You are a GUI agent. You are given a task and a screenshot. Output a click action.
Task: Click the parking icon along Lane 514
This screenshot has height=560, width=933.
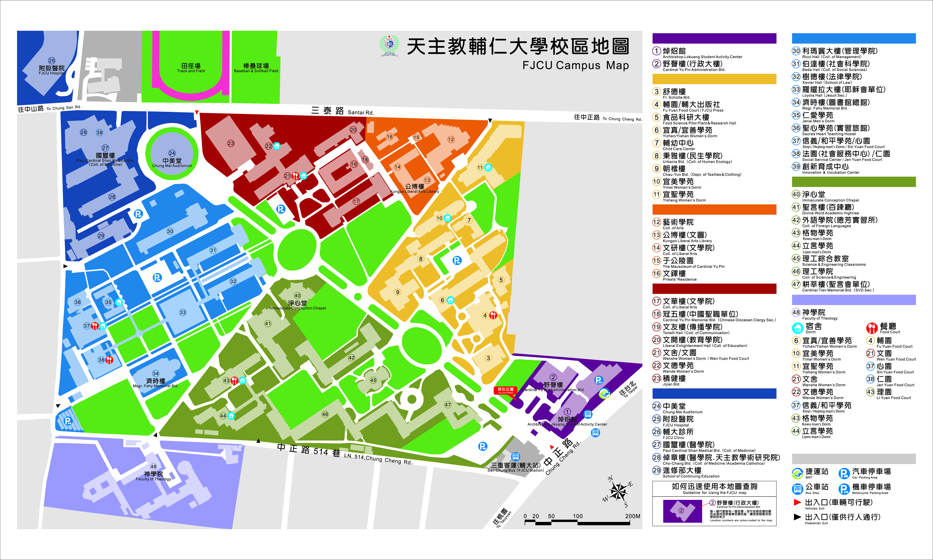(x=482, y=447)
